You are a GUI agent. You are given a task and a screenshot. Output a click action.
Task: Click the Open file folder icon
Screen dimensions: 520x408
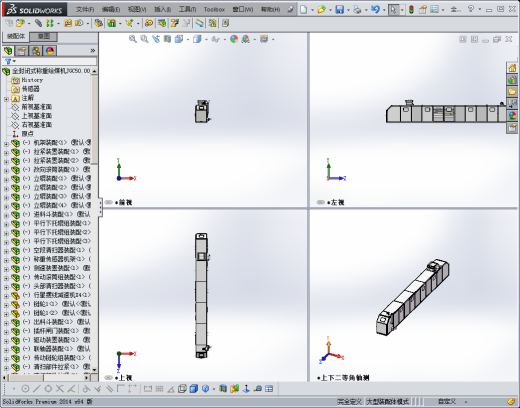tap(321, 10)
